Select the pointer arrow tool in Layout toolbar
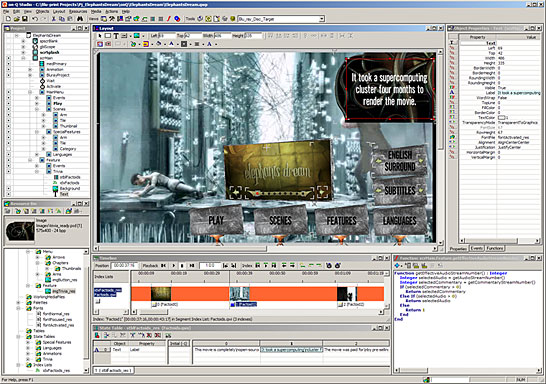 pyautogui.click(x=100, y=36)
